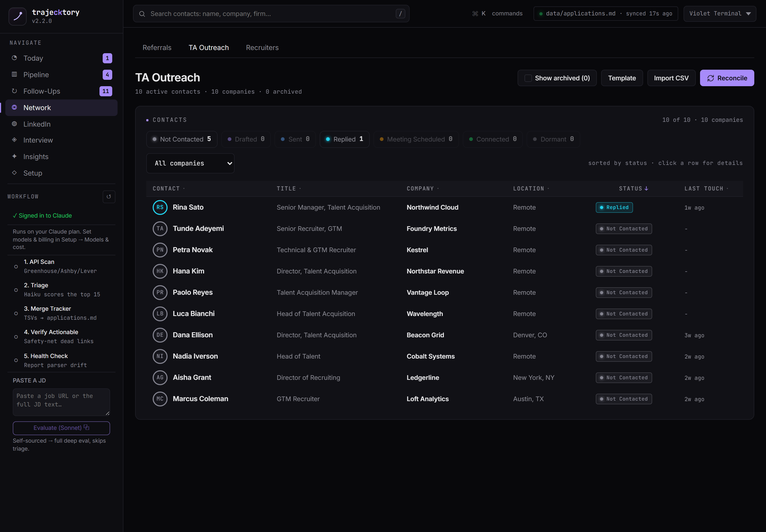The height and width of the screenshot is (532, 766).
Task: Click Luca Bianchi's LB avatar
Action: [160, 314]
